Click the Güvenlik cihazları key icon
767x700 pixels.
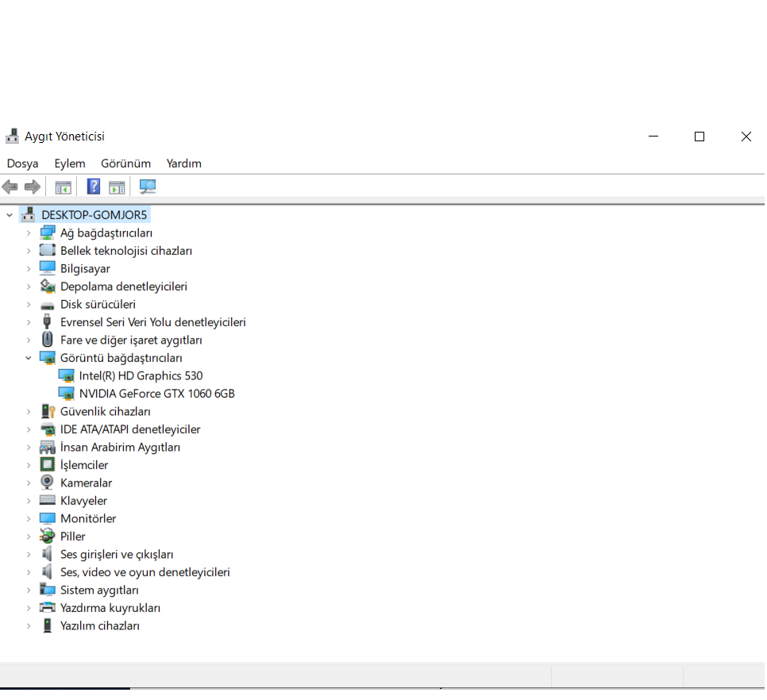pyautogui.click(x=48, y=411)
